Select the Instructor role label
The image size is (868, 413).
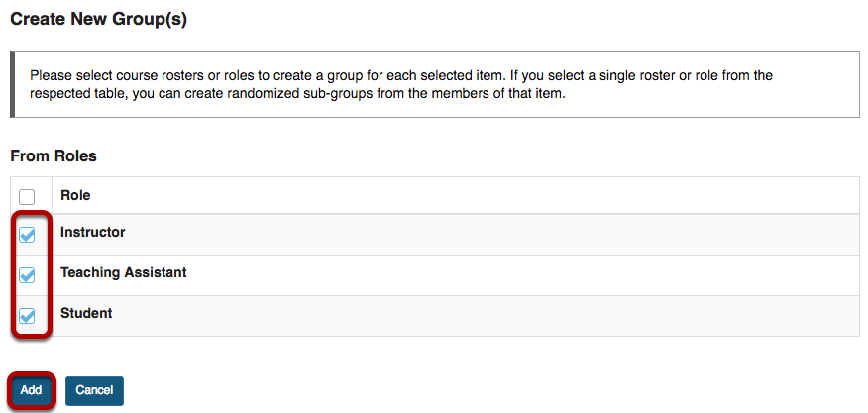93,233
